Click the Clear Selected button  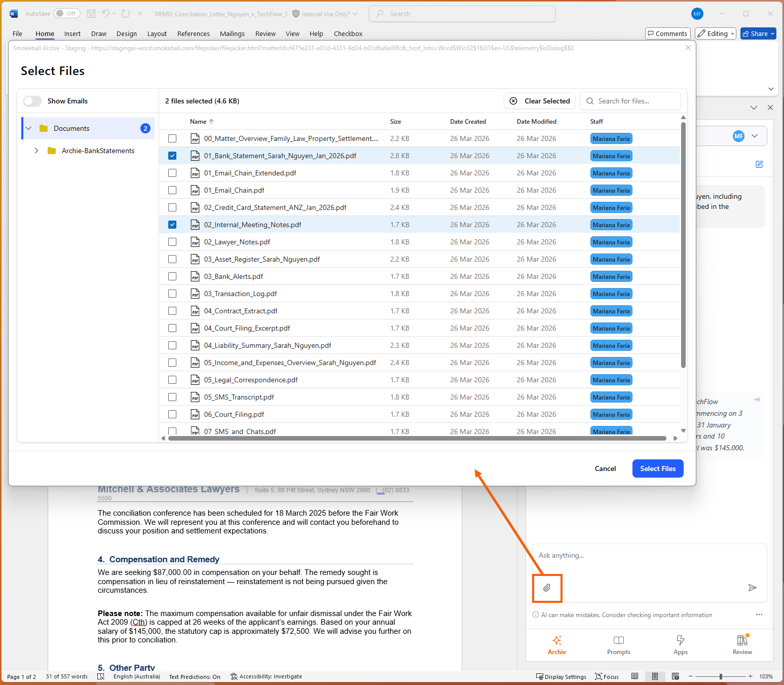[540, 101]
